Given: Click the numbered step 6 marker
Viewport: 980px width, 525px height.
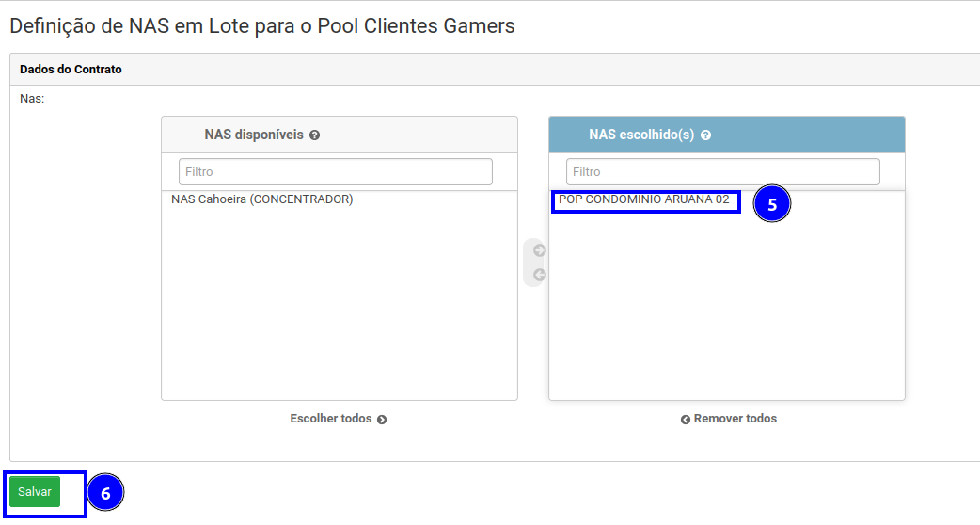Looking at the screenshot, I should tap(105, 493).
